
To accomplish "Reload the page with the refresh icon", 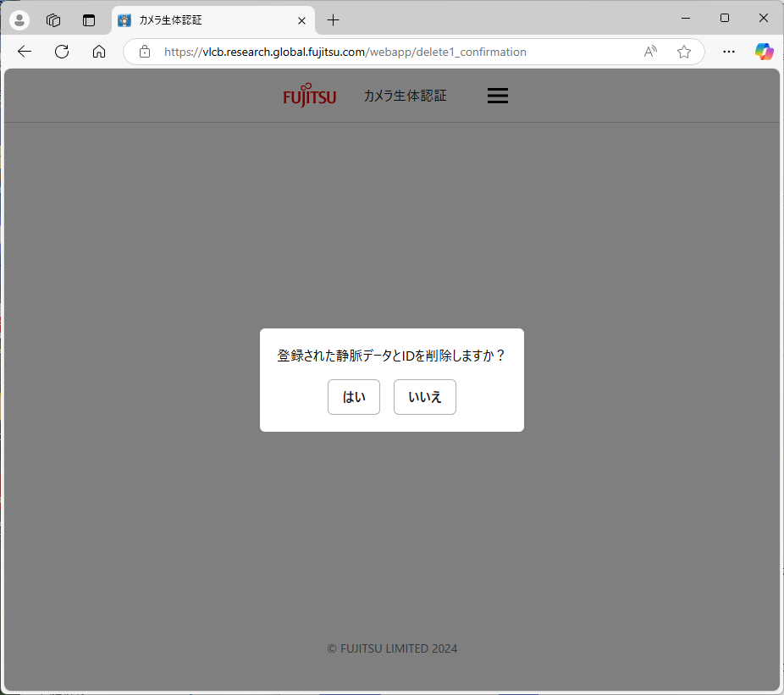I will (62, 52).
